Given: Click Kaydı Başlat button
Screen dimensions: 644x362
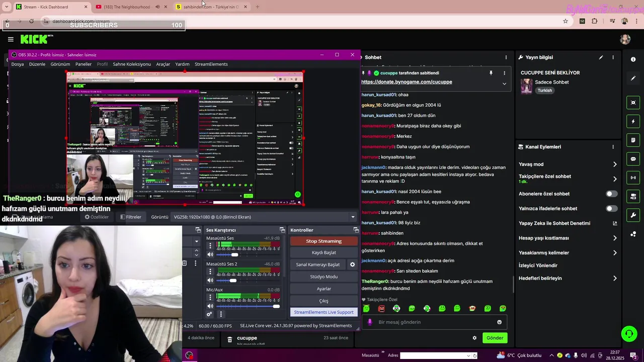Looking at the screenshot, I should coord(324,252).
